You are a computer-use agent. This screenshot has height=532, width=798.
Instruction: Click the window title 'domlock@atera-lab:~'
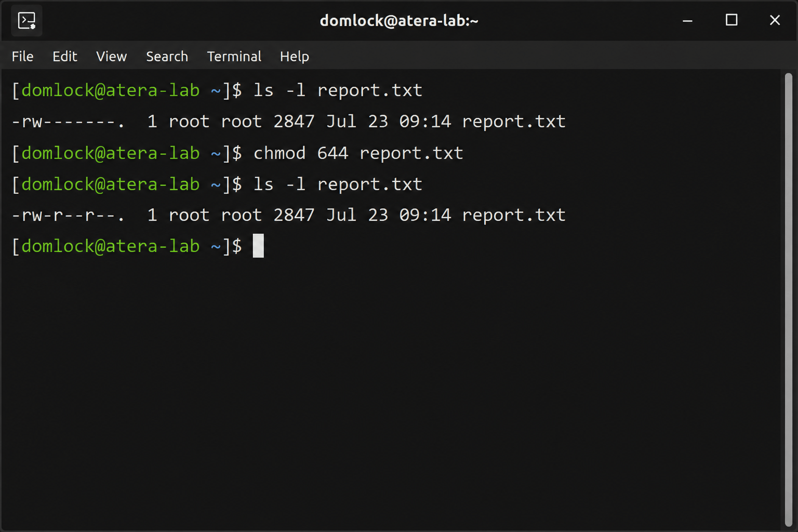click(399, 21)
